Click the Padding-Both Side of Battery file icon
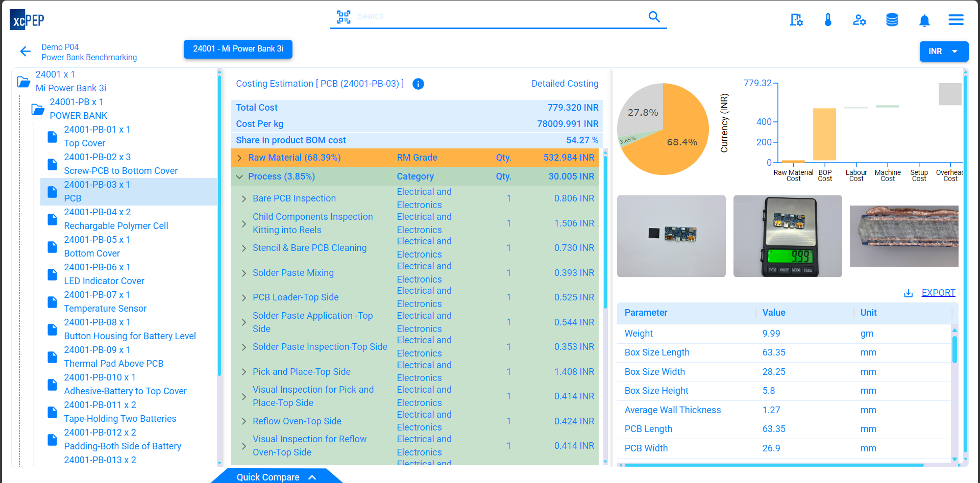Viewport: 980px width, 483px height. coord(52,440)
